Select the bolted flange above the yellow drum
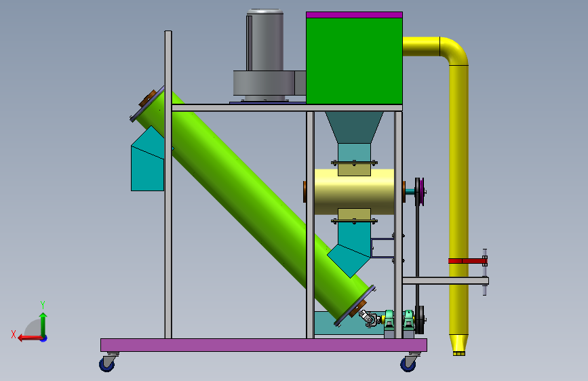 click(x=355, y=163)
